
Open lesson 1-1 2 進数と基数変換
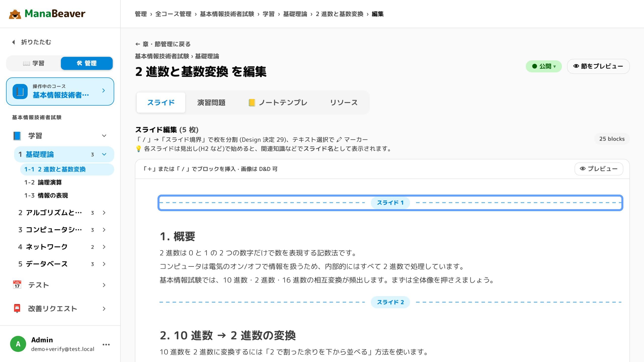(67, 169)
